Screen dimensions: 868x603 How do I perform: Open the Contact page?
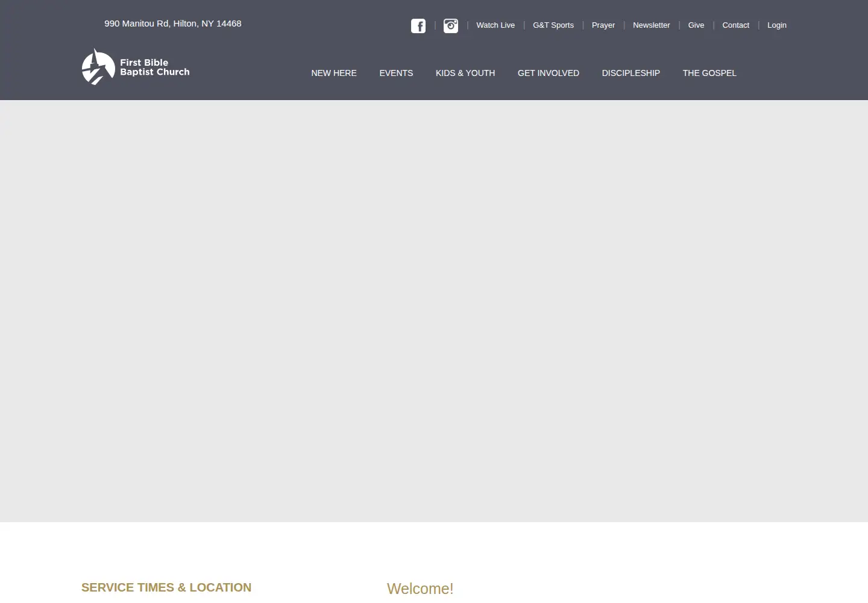(736, 25)
